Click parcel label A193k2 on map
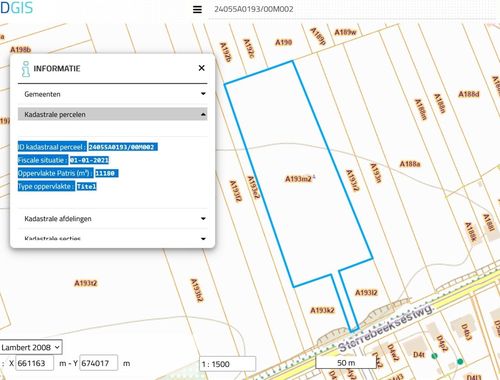This screenshot has height=380, width=500. [322, 310]
